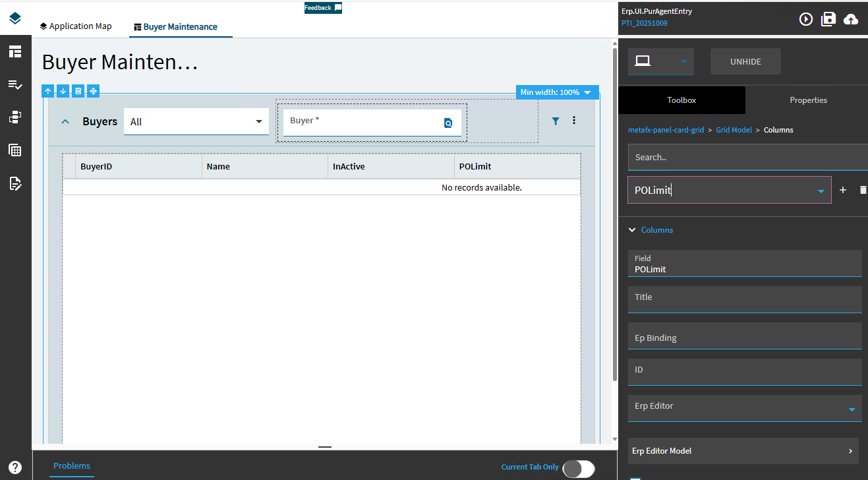Screen dimensions: 868x480
Task: Click the canvas vertical scrollbar
Action: [615, 214]
